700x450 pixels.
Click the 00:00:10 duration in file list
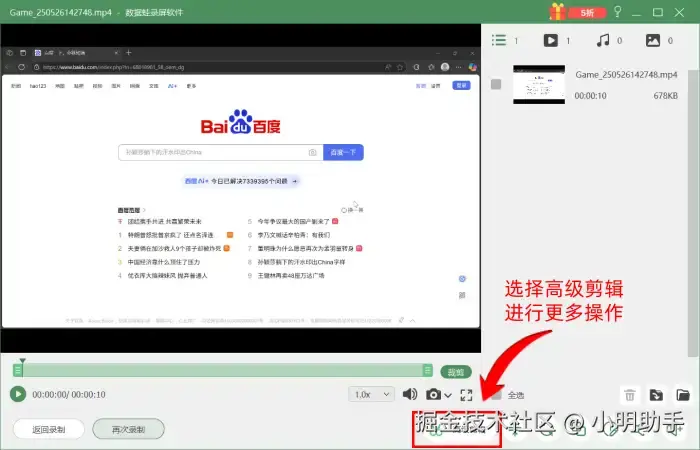point(590,96)
